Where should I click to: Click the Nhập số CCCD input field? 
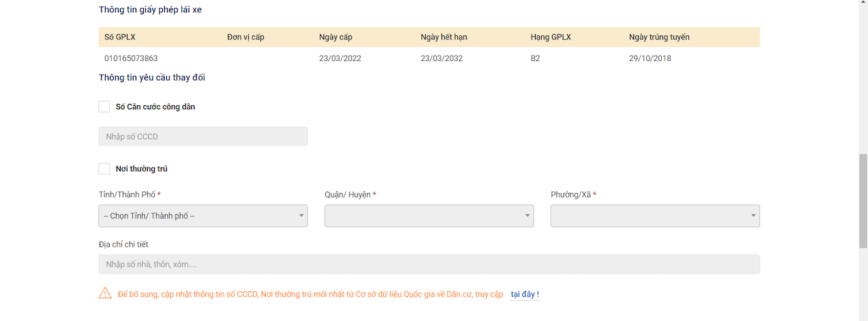[x=203, y=136]
